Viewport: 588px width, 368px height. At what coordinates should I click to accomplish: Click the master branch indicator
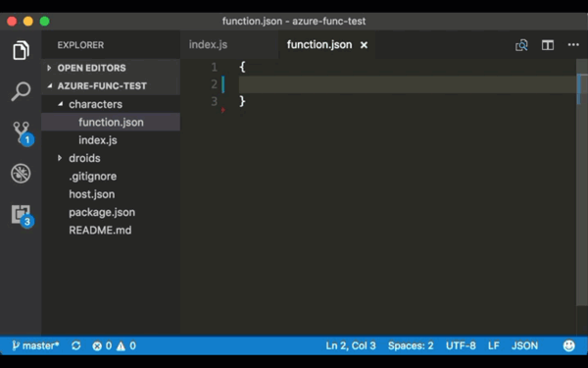[x=35, y=345]
